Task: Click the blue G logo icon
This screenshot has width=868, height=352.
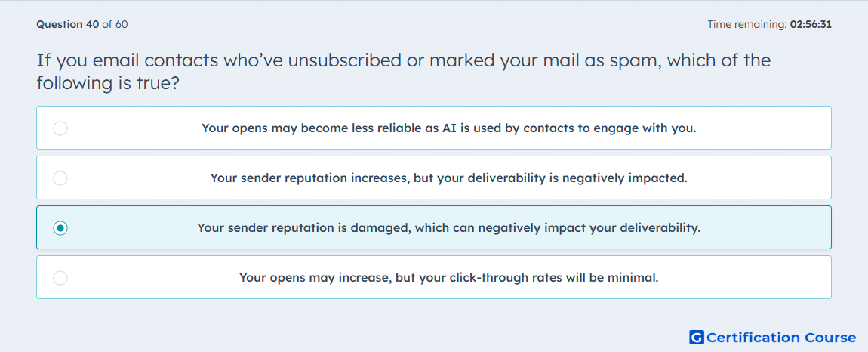Action: 697,337
